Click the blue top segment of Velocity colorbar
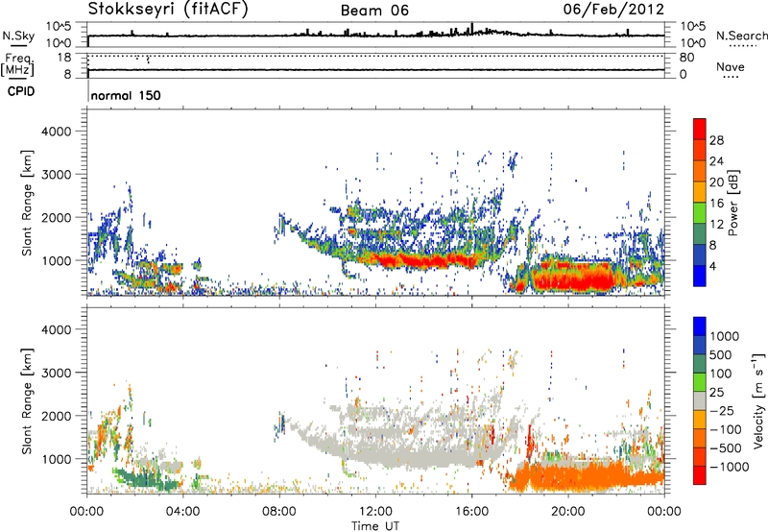This screenshot has height=532, width=768. (700, 326)
